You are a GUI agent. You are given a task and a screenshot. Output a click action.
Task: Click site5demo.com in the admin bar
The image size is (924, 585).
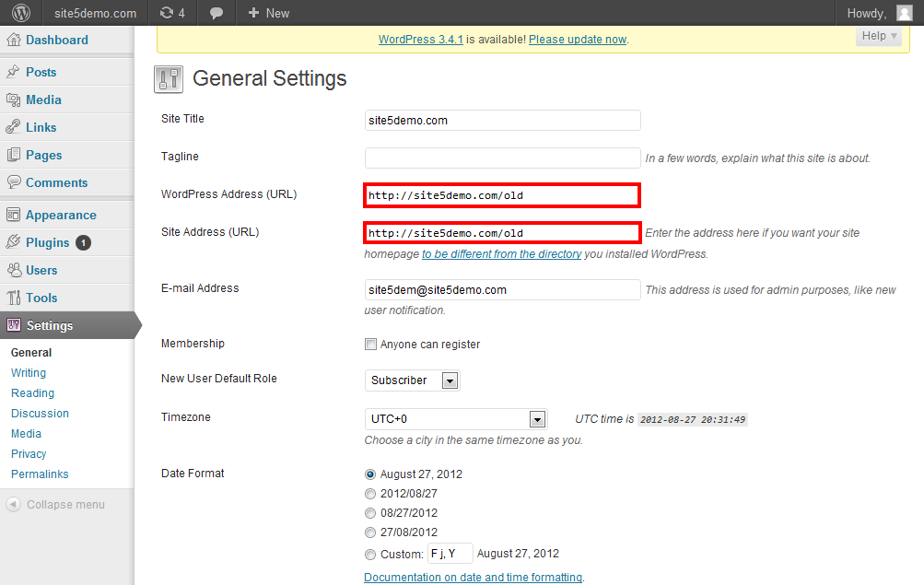click(95, 13)
